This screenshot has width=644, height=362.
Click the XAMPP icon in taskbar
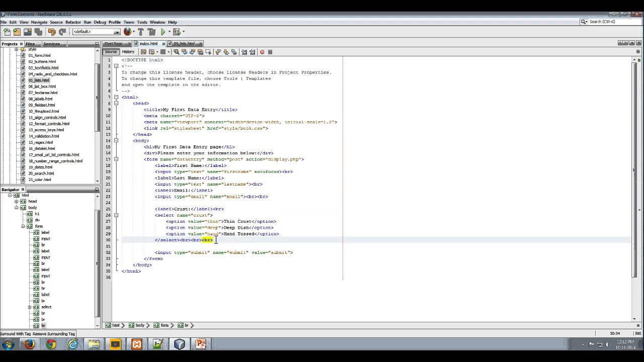coord(136,344)
